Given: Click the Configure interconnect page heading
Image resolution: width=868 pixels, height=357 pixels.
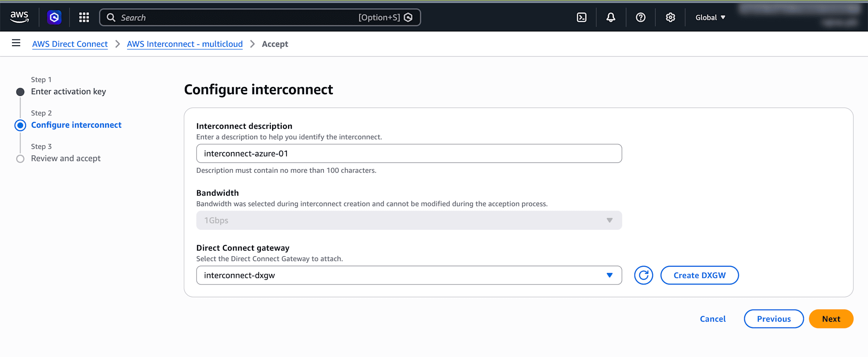Looking at the screenshot, I should (259, 89).
